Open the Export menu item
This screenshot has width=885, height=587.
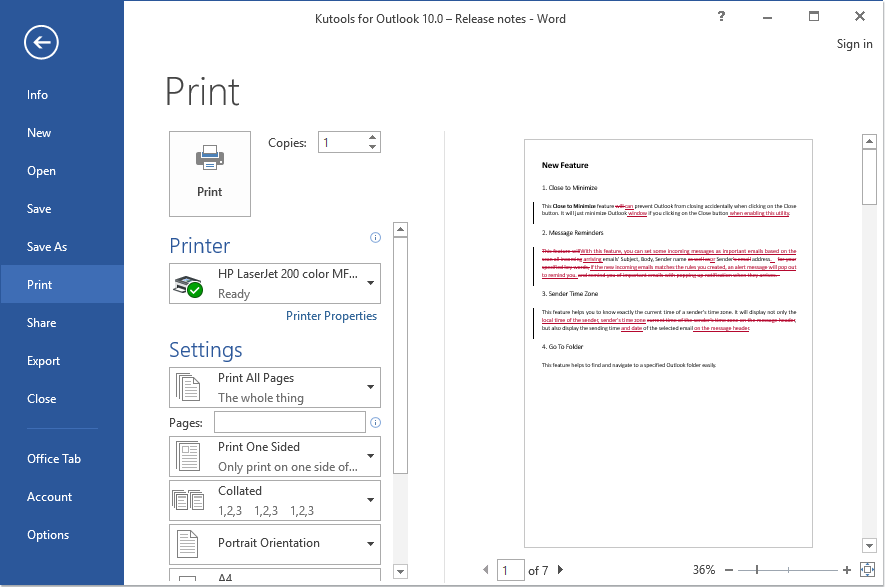tap(44, 361)
